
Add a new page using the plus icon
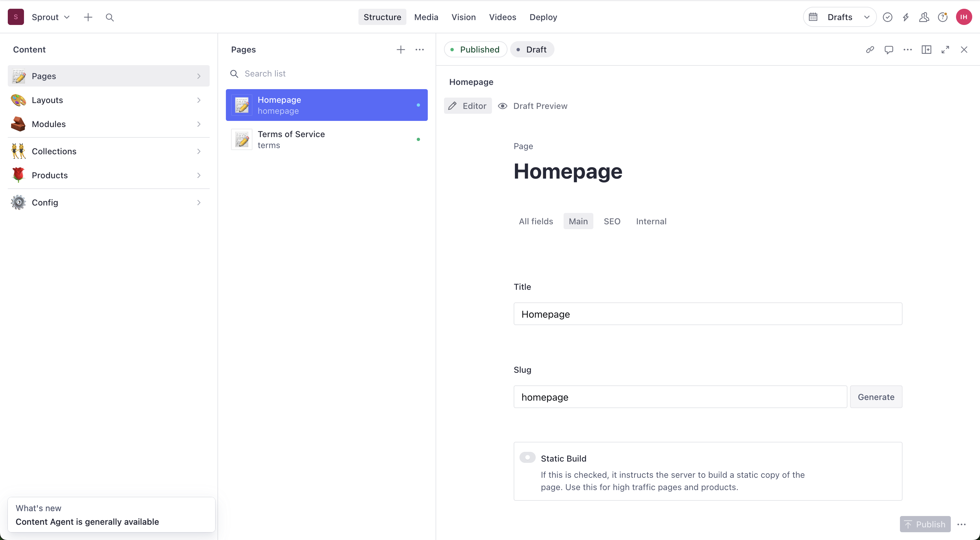click(x=401, y=50)
